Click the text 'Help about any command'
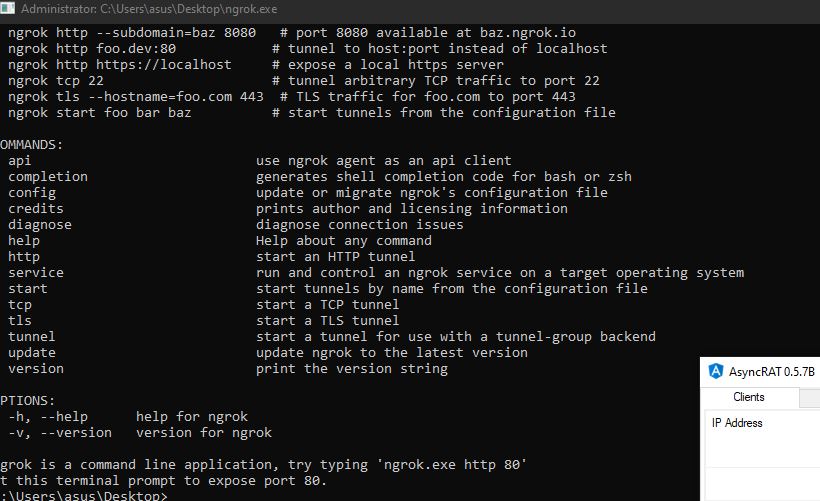 tap(344, 241)
